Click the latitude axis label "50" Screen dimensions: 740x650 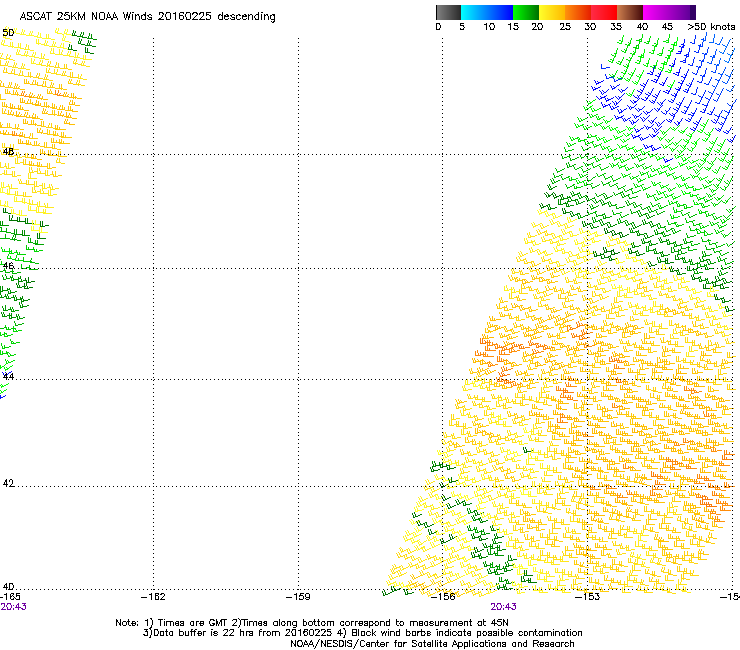click(x=8, y=33)
